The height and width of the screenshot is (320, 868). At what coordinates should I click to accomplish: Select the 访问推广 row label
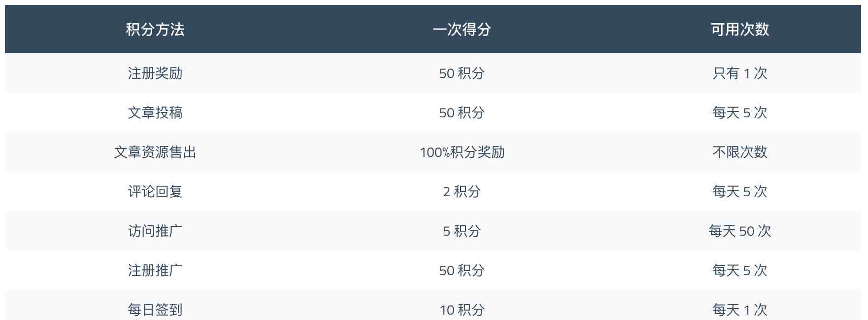pyautogui.click(x=155, y=231)
